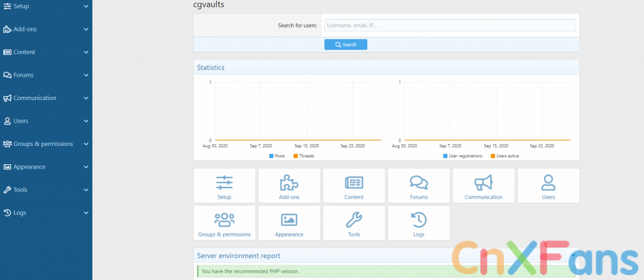Click the Communication tile label link
644x280 pixels.
point(484,198)
